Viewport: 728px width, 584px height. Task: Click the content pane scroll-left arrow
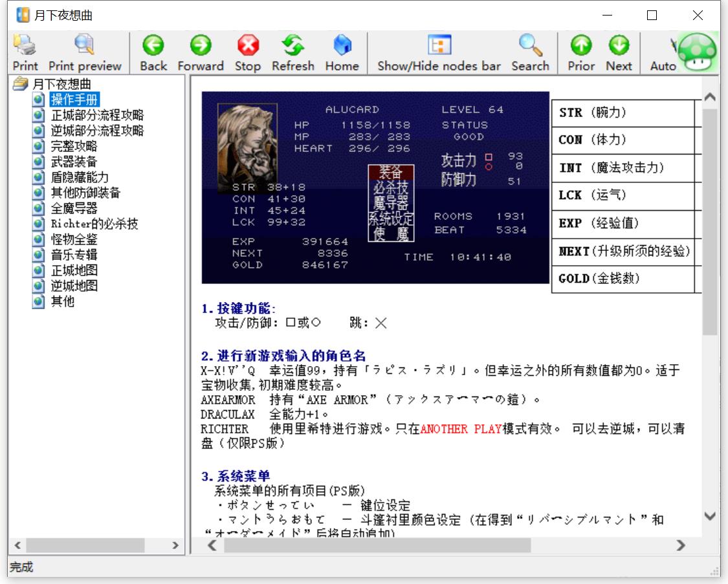(212, 545)
